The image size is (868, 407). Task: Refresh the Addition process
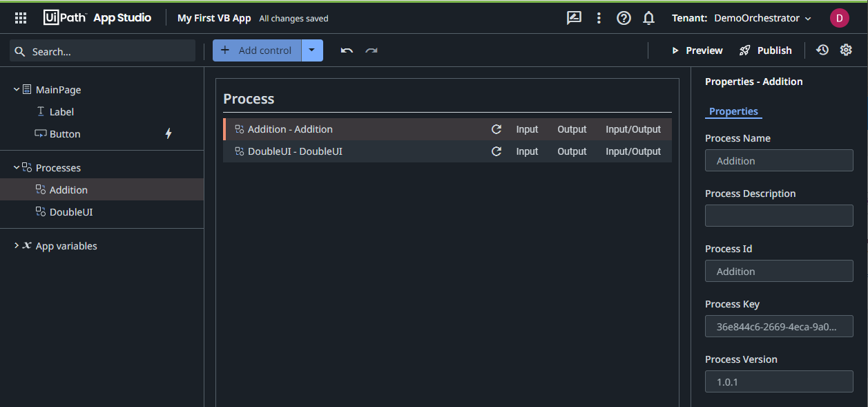click(x=496, y=129)
